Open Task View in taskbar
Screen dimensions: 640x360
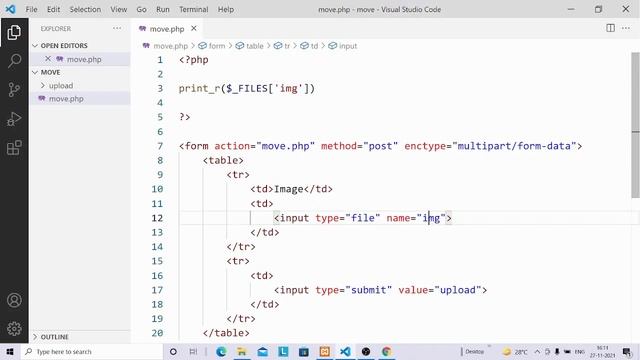tap(193, 351)
